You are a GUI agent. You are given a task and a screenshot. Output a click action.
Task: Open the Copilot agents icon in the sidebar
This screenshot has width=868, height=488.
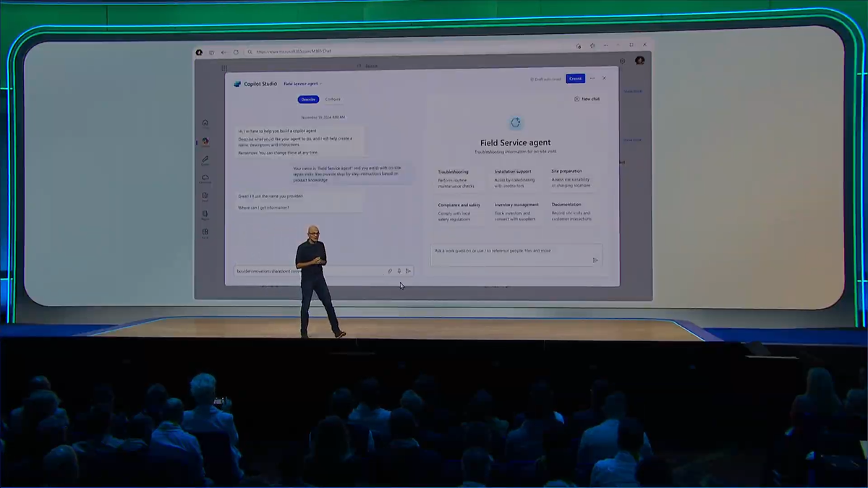coord(206,142)
